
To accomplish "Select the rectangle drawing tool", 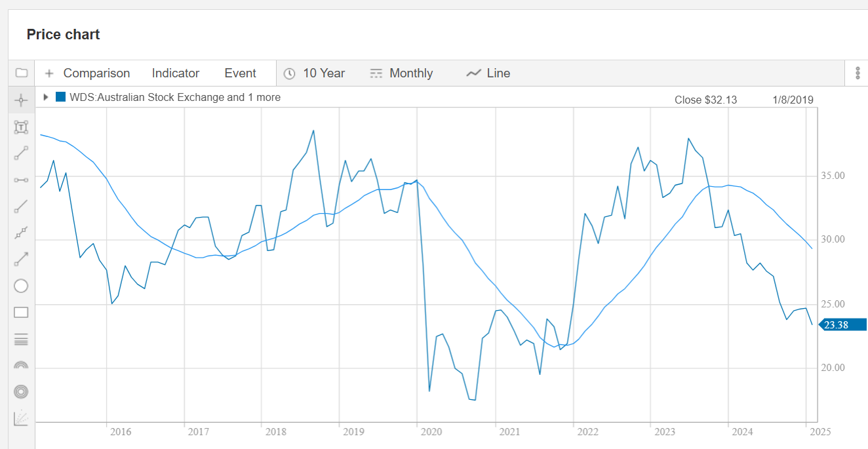I will [x=21, y=312].
